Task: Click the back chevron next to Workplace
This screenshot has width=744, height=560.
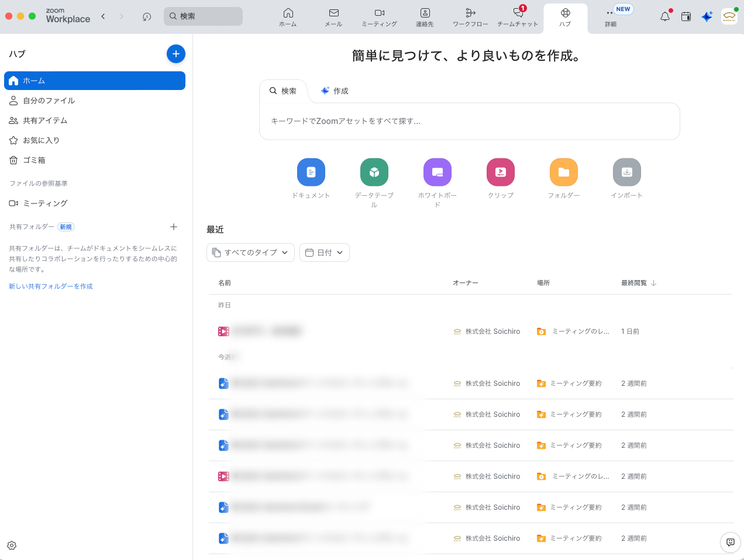Action: coord(103,16)
